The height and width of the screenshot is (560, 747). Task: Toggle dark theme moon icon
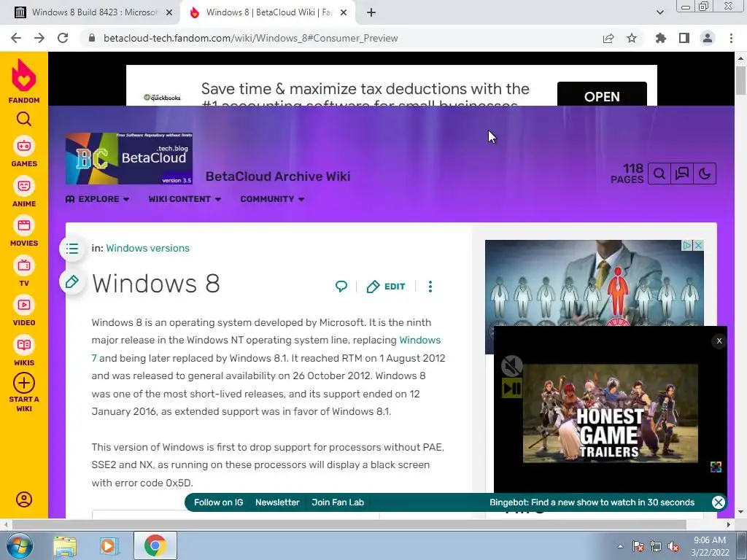(705, 174)
